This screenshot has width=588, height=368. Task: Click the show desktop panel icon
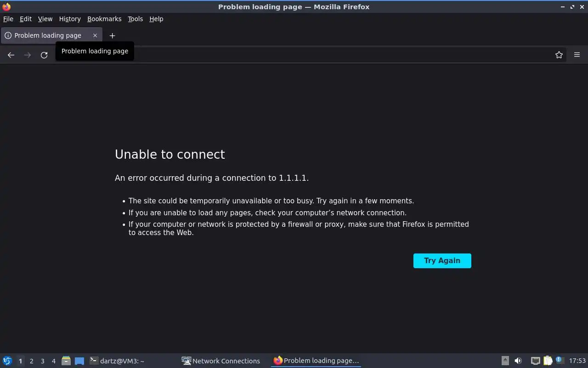click(x=79, y=361)
